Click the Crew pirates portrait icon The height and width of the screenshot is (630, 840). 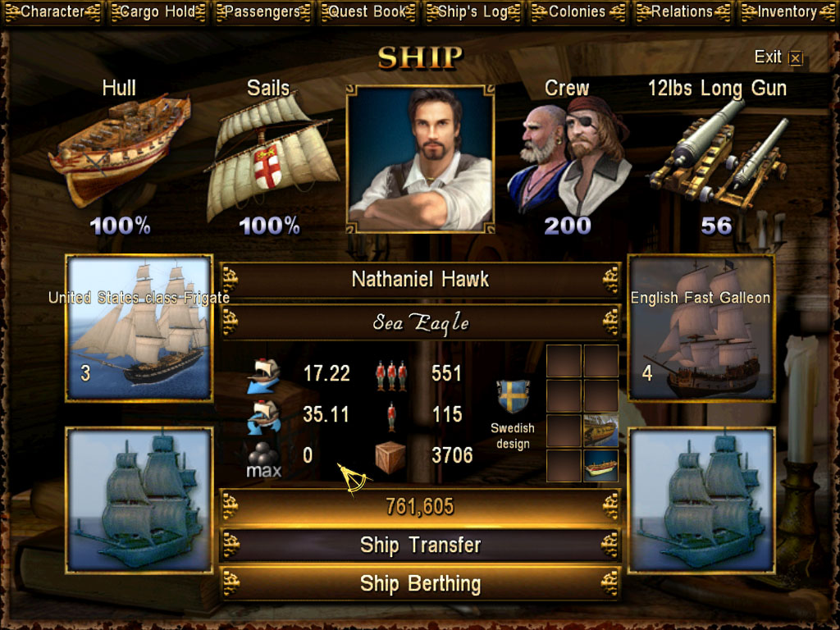pos(569,157)
